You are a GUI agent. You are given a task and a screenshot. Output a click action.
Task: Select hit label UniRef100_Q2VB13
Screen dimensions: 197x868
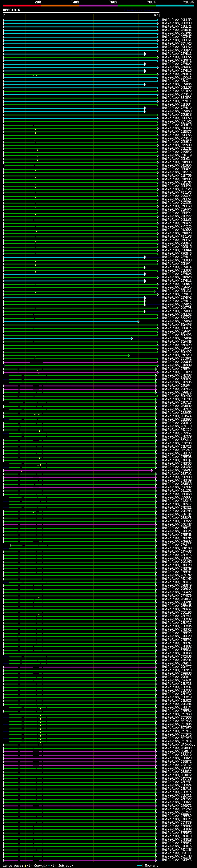[x=177, y=54]
